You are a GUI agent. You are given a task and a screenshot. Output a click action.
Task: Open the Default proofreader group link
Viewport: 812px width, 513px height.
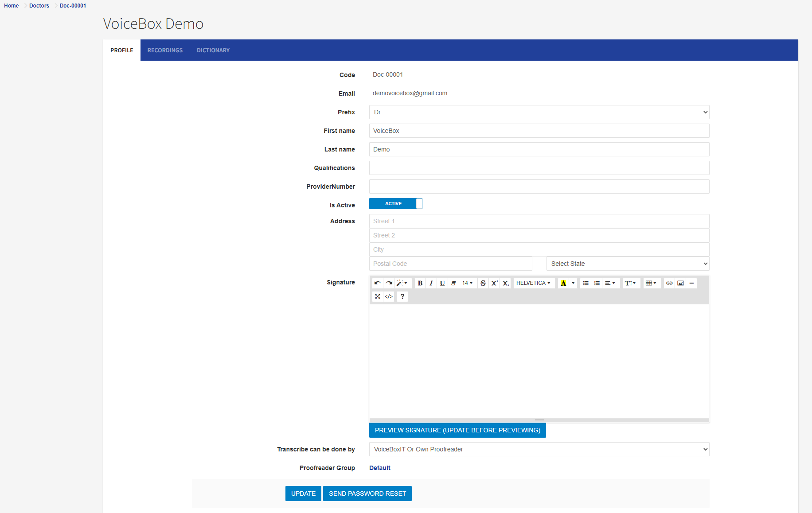(380, 468)
